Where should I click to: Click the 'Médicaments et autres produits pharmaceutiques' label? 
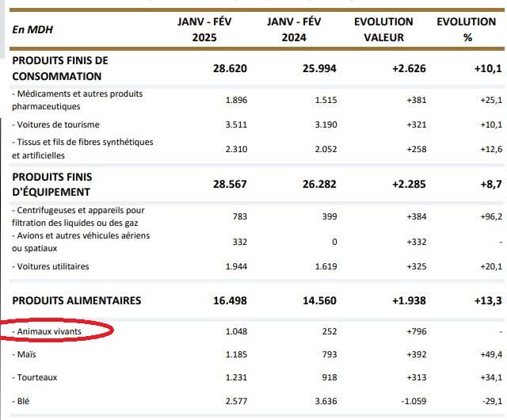point(78,99)
